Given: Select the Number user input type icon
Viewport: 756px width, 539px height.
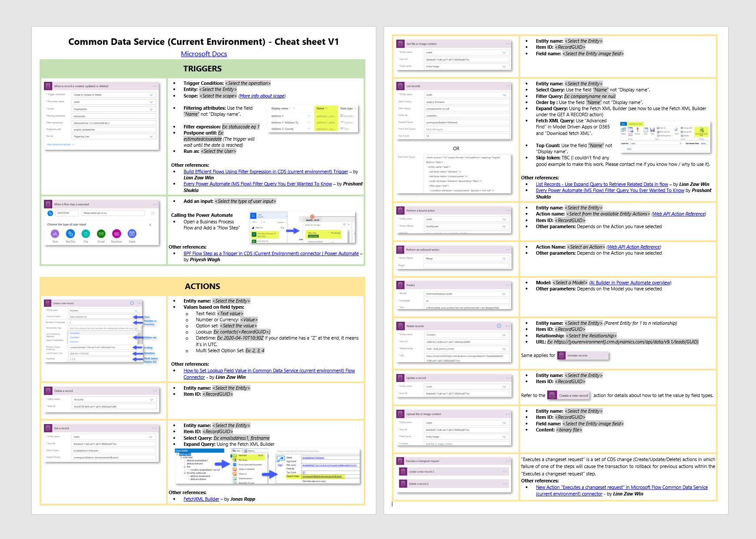Looking at the screenshot, I should 117,234.
